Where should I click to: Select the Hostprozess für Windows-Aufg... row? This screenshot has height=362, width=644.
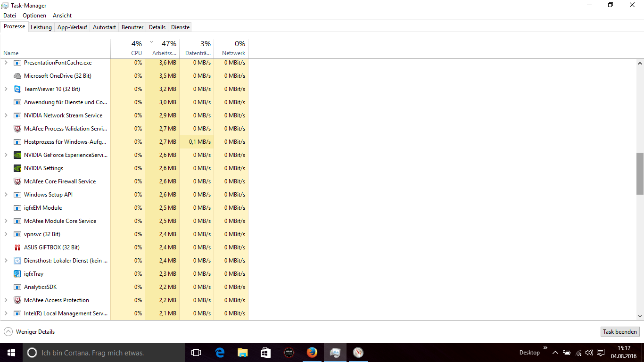point(124,142)
